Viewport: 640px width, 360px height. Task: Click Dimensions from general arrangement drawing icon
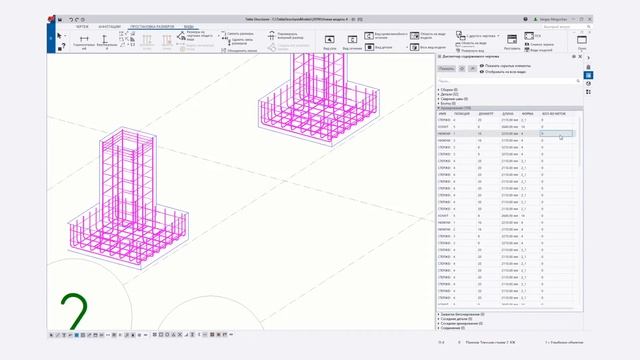point(181,36)
